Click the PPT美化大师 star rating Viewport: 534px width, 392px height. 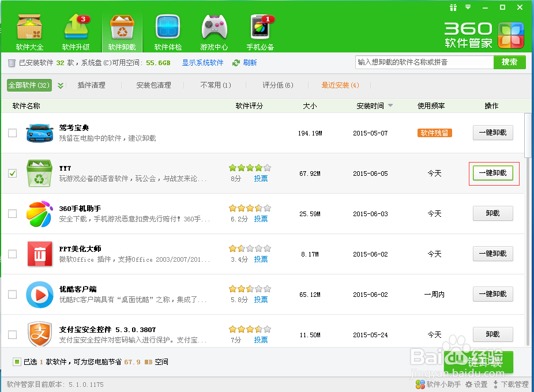click(x=250, y=248)
